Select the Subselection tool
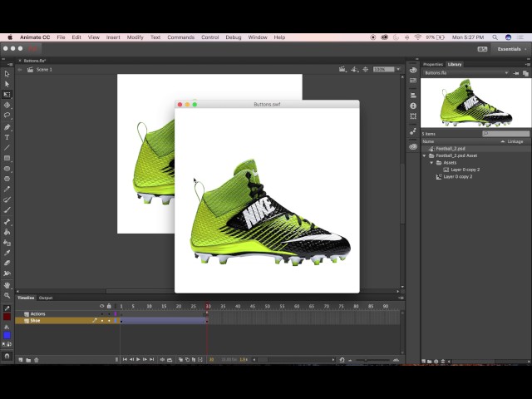 click(x=7, y=84)
